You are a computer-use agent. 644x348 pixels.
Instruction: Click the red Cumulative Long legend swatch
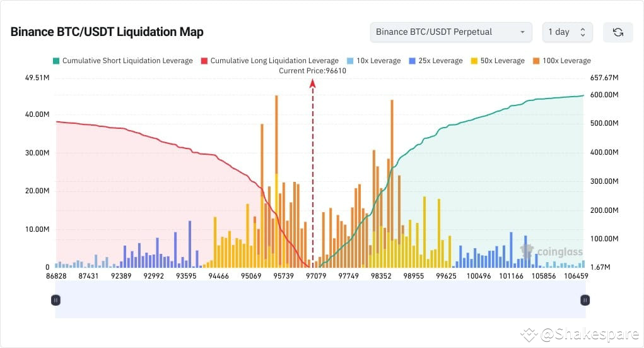click(204, 61)
